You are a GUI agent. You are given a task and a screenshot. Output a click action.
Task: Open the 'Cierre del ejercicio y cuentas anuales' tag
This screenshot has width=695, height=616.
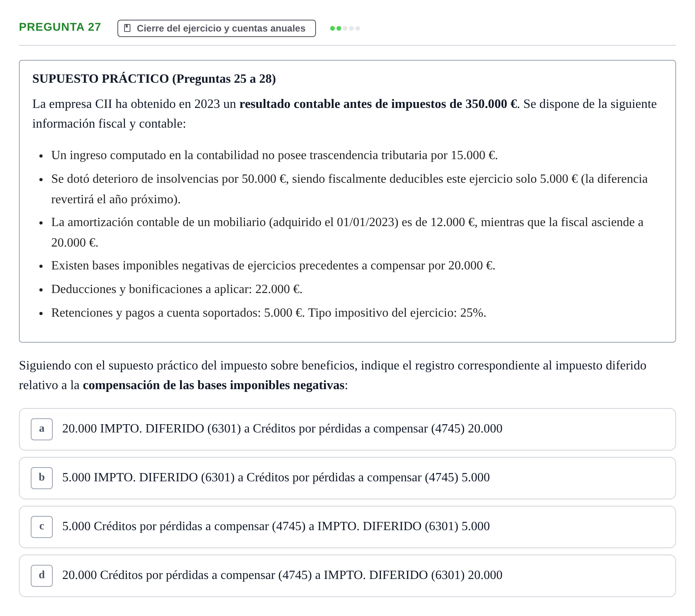[x=216, y=28]
